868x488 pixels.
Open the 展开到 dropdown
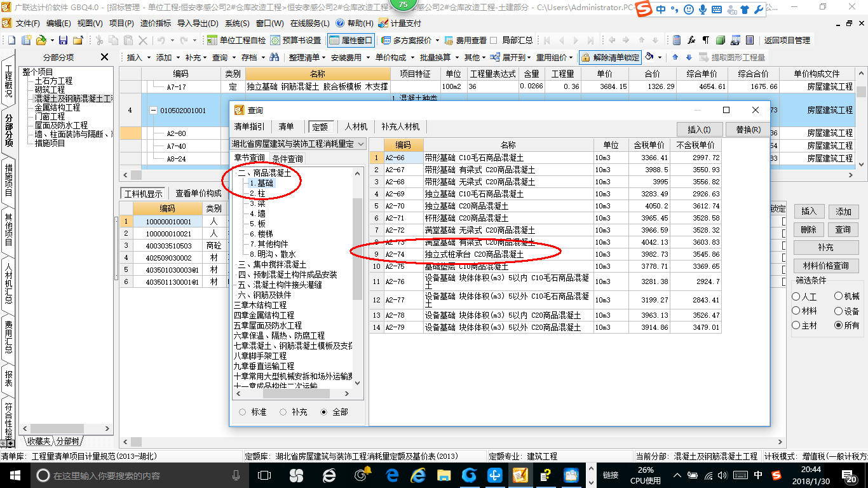(509, 57)
